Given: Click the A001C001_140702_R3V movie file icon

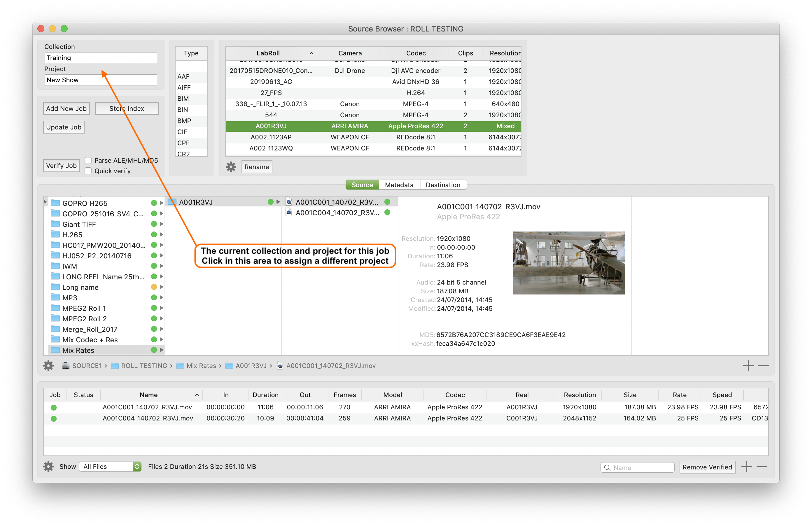Looking at the screenshot, I should pos(289,202).
